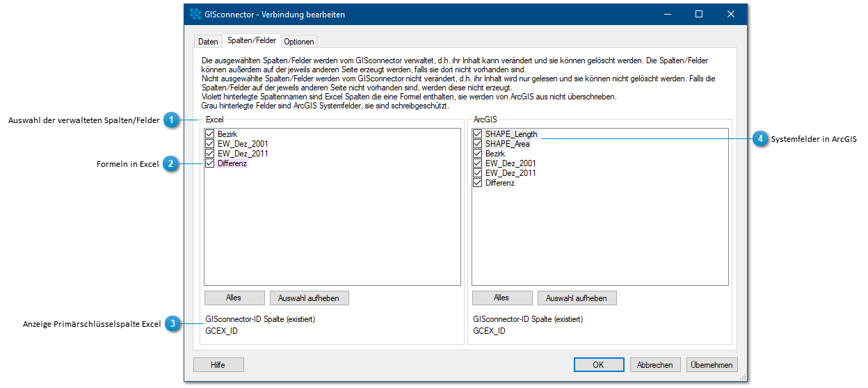The height and width of the screenshot is (388, 868).
Task: Select the Differenz label in the Excel list
Action: tap(232, 163)
